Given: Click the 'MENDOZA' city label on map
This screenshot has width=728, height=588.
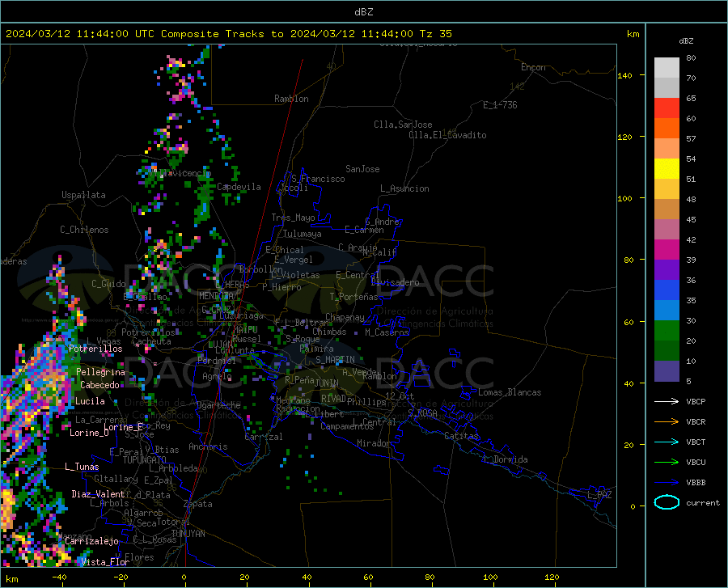Looking at the screenshot, I should pos(216,296).
